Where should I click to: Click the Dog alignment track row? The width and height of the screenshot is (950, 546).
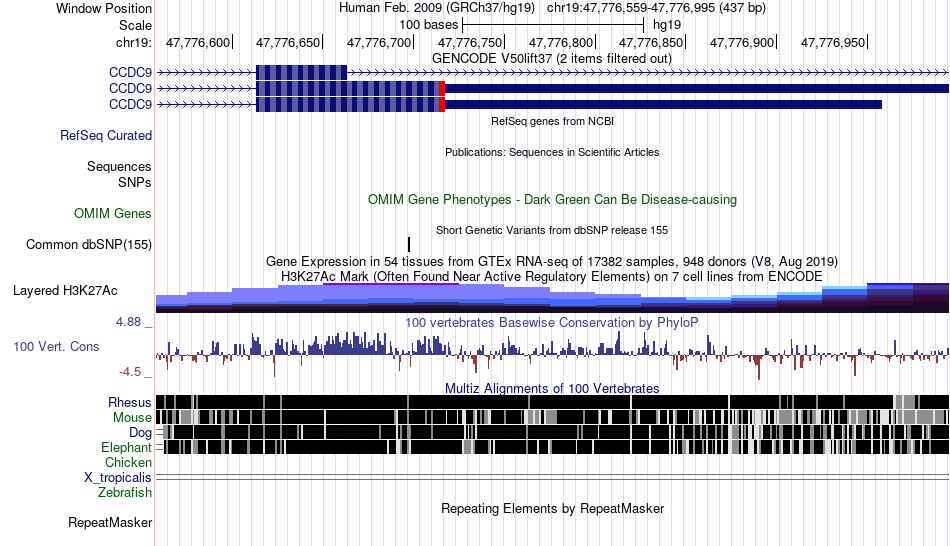[x=553, y=432]
